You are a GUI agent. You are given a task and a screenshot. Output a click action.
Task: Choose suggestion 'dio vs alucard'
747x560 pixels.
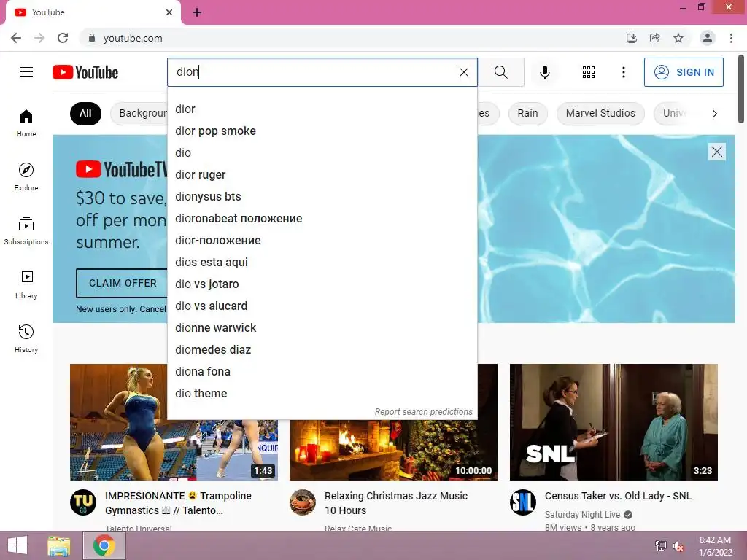click(322, 306)
